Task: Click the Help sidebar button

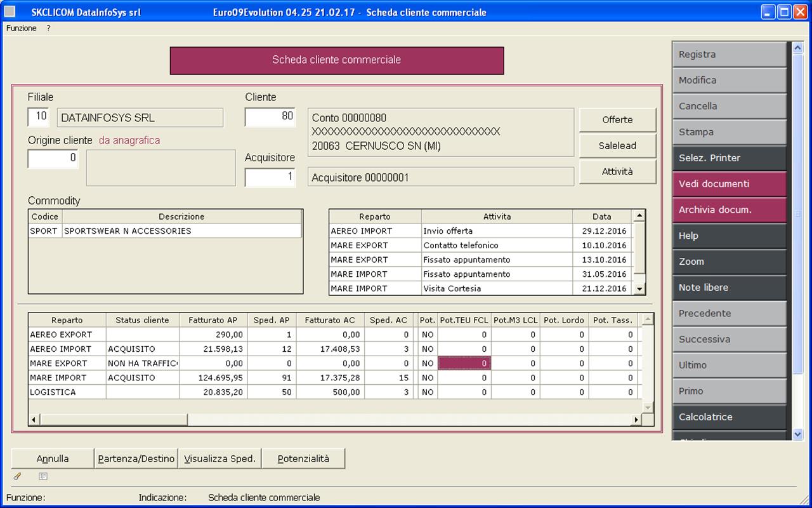Action: (730, 236)
